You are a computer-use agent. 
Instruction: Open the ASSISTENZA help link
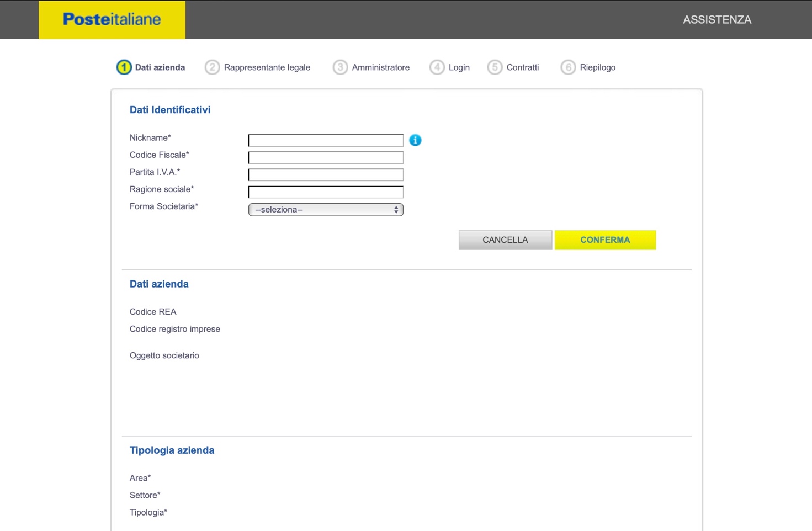point(717,20)
